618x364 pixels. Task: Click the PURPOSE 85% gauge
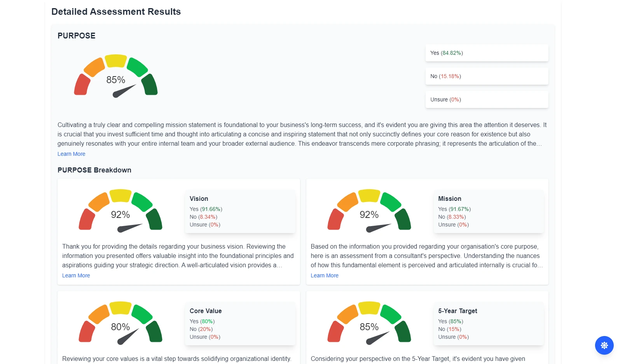click(115, 76)
